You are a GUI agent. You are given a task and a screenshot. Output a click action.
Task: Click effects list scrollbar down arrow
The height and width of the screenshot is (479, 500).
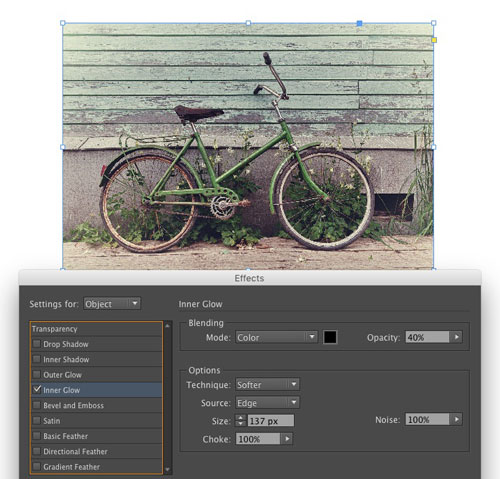pyautogui.click(x=168, y=469)
